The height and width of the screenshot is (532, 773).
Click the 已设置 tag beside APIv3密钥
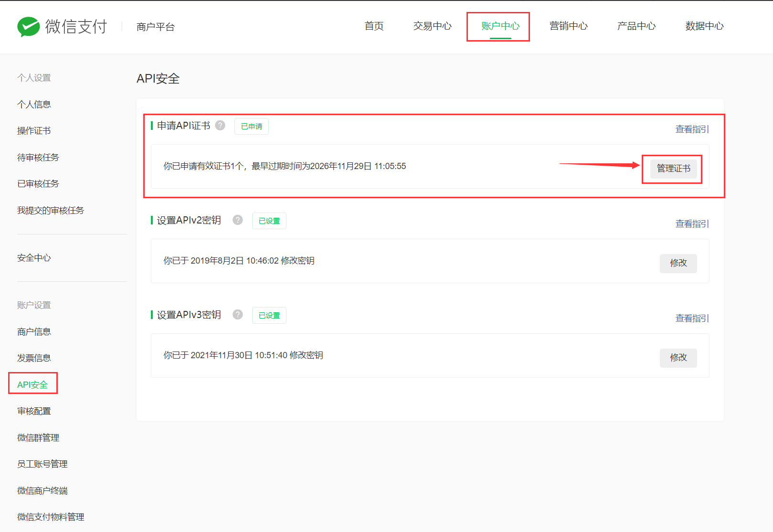pyautogui.click(x=269, y=316)
